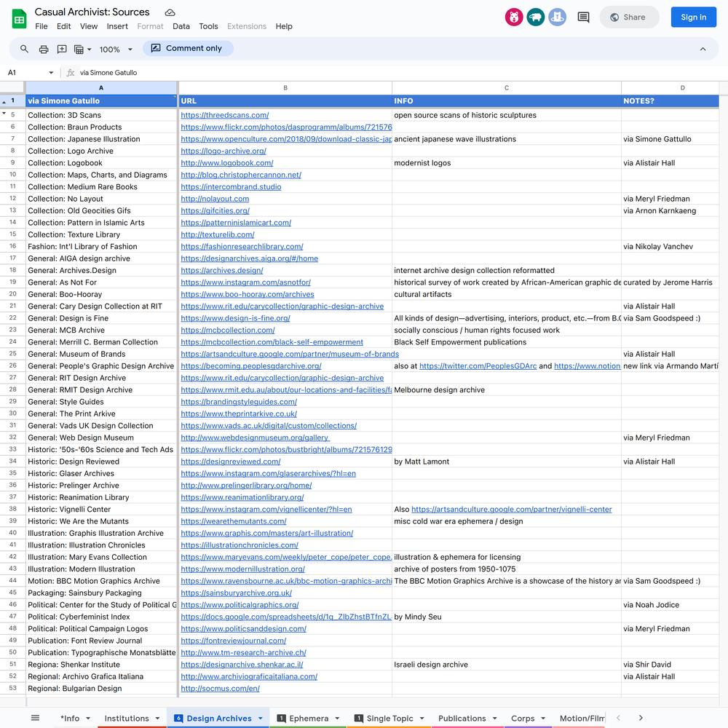Open comment count badge on Single Topic tab

coord(358,719)
